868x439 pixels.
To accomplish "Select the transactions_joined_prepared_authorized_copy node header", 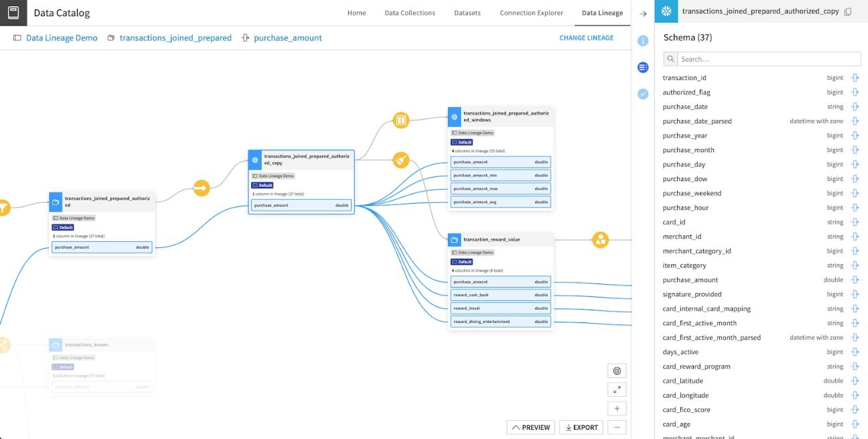I will tap(301, 160).
